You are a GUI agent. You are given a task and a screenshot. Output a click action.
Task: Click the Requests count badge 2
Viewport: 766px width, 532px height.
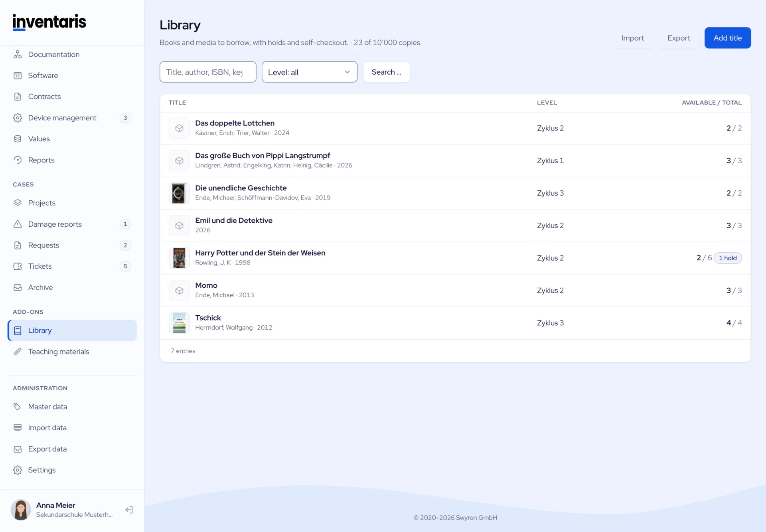125,245
